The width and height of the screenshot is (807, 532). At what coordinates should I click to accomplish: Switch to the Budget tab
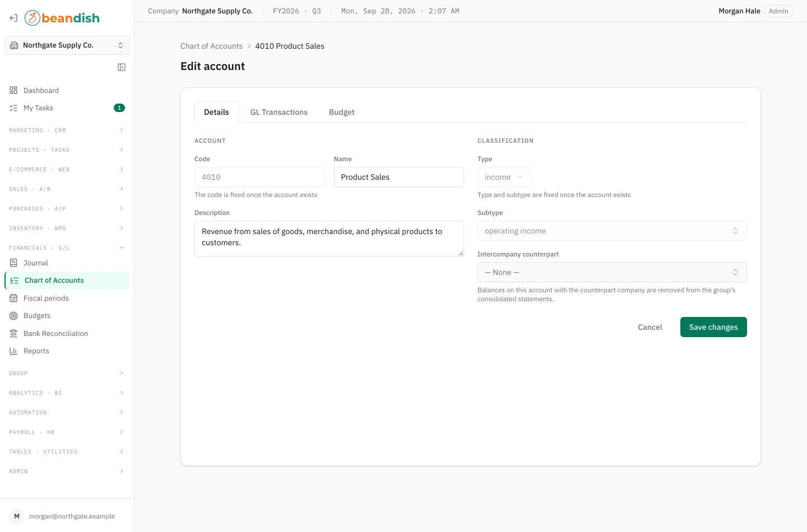tap(342, 112)
